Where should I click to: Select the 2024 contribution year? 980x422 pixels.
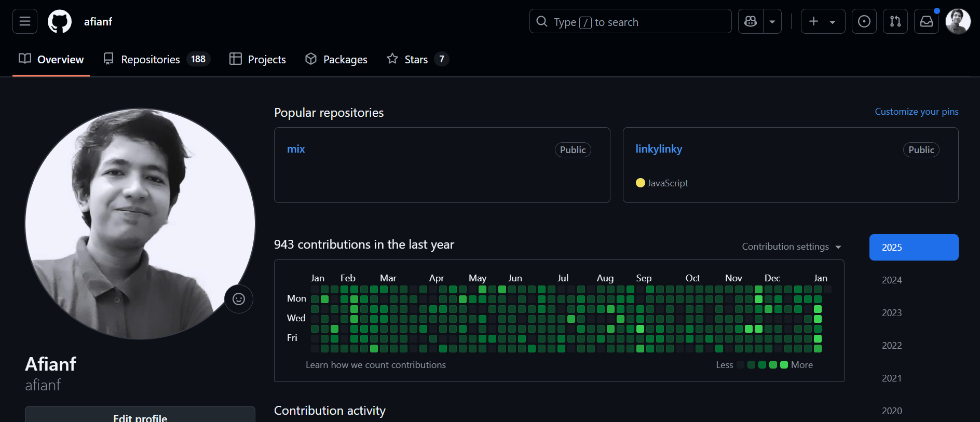pyautogui.click(x=892, y=280)
